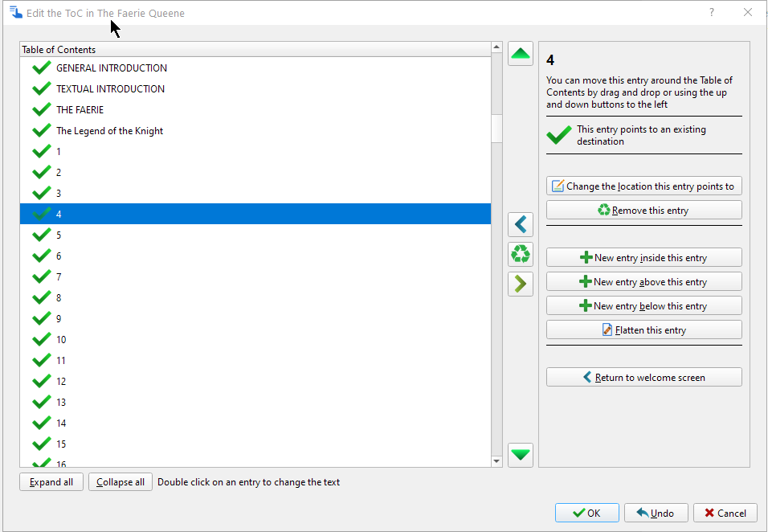Select ToC entry 2
The image size is (768, 532).
255,173
